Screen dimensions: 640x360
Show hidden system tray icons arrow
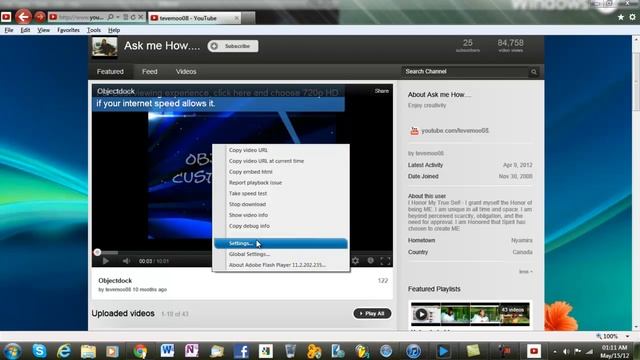[555, 351]
